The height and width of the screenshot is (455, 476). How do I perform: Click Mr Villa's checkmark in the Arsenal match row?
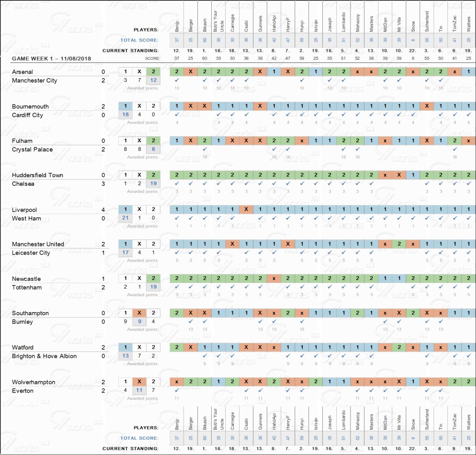399,80
